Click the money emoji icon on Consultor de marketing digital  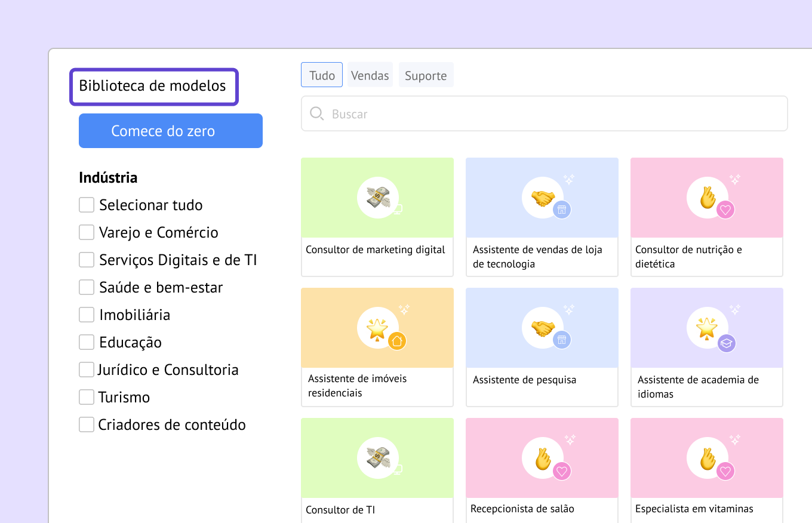tap(377, 197)
